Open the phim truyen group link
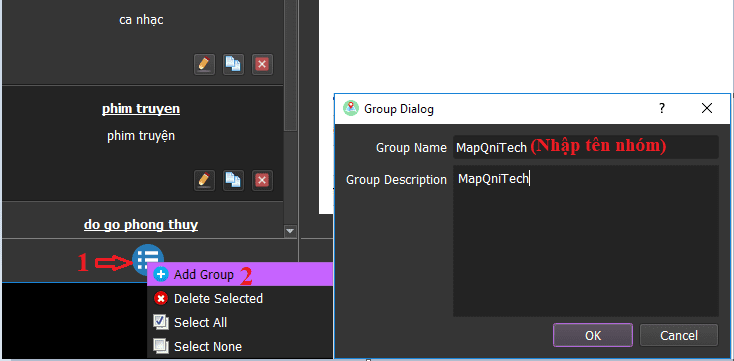The height and width of the screenshot is (361, 734). tap(141, 109)
